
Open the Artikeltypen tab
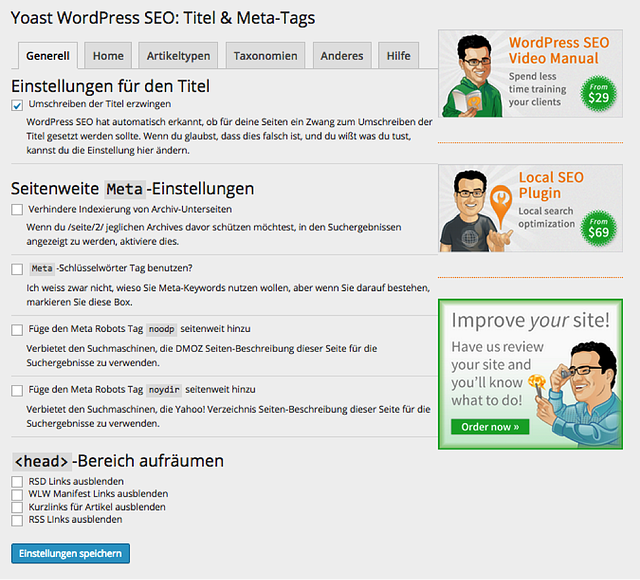[178, 56]
